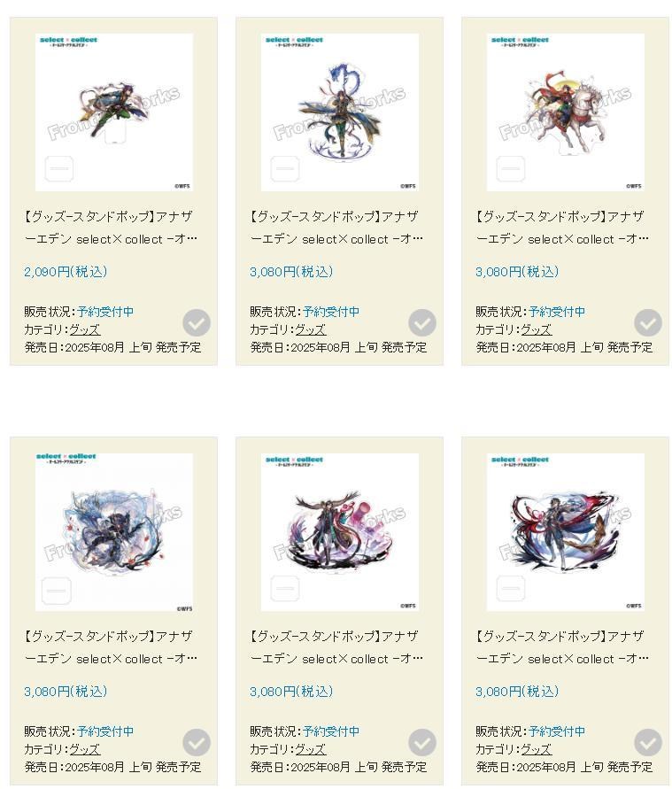Viewport: 672px width, 789px height.
Task: Open thumbnail of blue dragon character standpop
Action: pyautogui.click(x=340, y=112)
